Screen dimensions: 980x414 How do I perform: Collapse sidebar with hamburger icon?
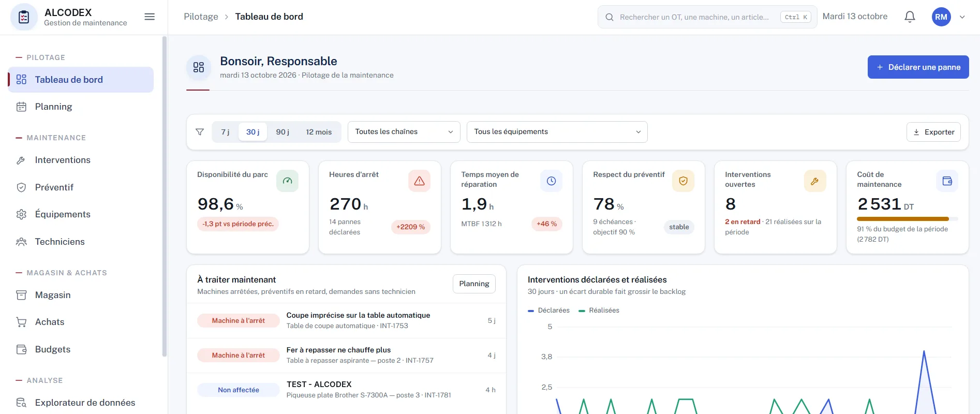(150, 17)
